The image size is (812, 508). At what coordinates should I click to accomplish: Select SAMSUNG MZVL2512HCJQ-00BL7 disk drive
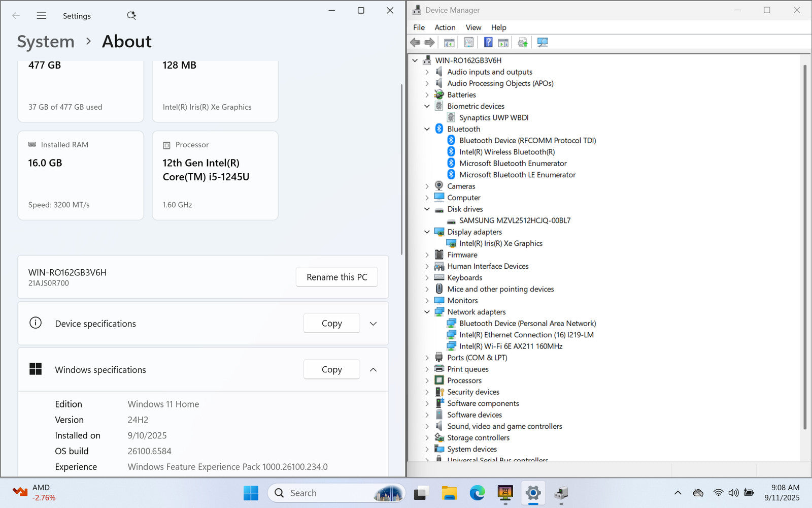tap(509, 220)
